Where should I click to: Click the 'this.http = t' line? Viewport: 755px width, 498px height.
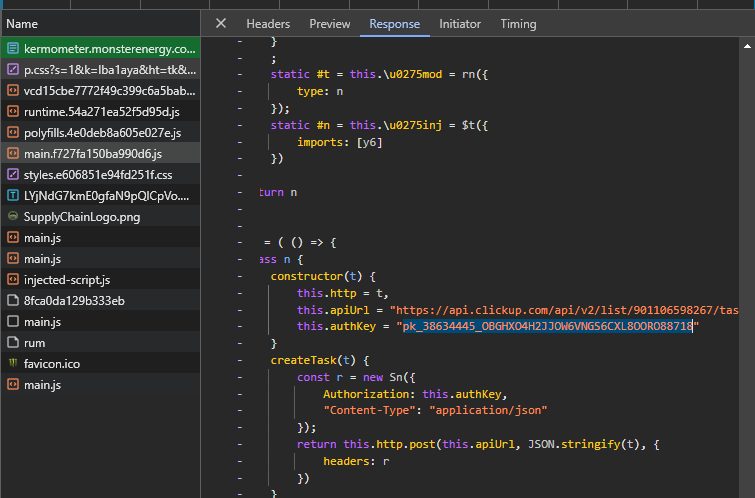[x=342, y=293]
